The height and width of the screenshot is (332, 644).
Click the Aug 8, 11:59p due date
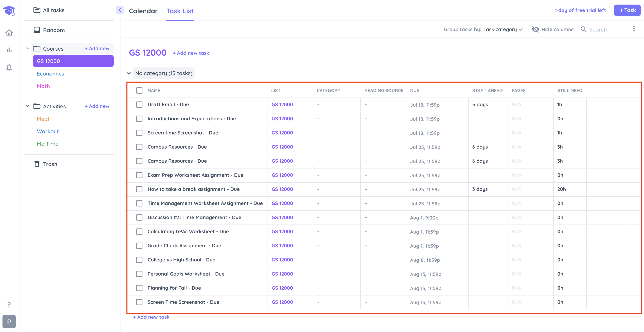[x=425, y=260]
